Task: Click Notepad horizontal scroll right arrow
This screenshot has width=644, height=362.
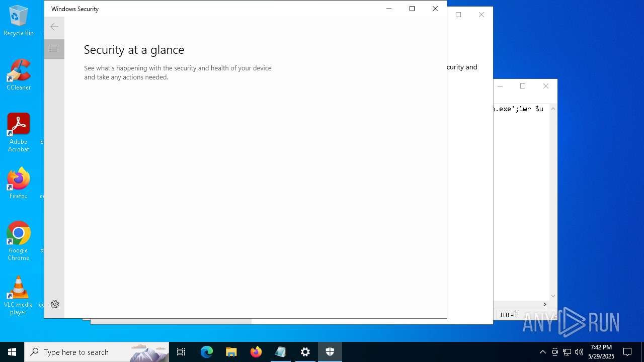Action: coord(544,304)
